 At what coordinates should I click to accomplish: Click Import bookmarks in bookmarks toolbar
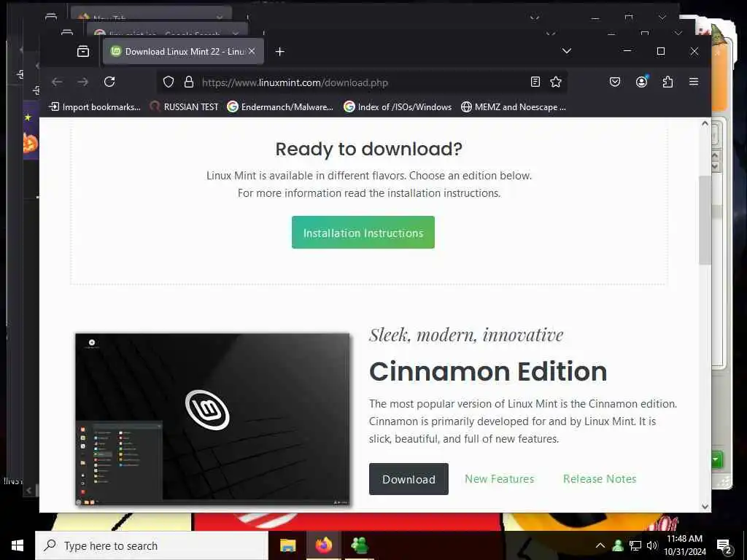pyautogui.click(x=95, y=107)
